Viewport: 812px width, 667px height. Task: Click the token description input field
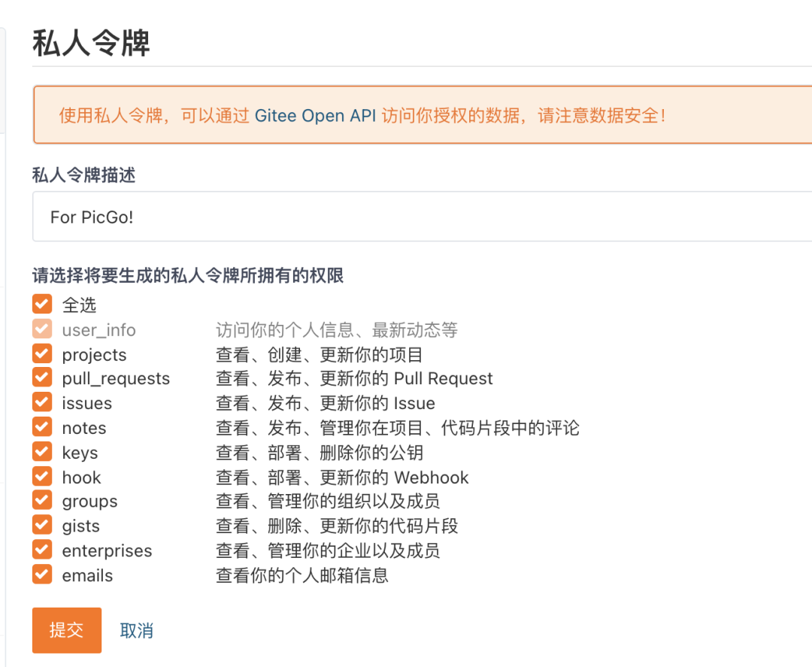421,217
